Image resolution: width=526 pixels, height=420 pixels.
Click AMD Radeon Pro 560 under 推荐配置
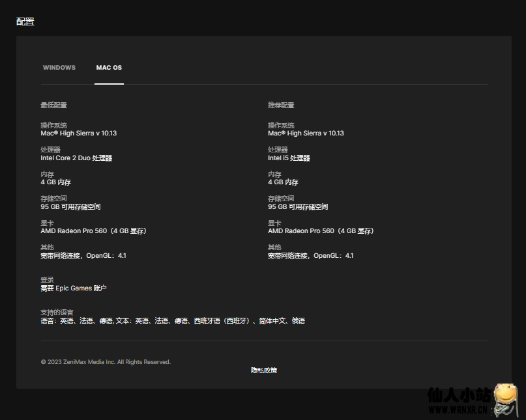point(321,231)
